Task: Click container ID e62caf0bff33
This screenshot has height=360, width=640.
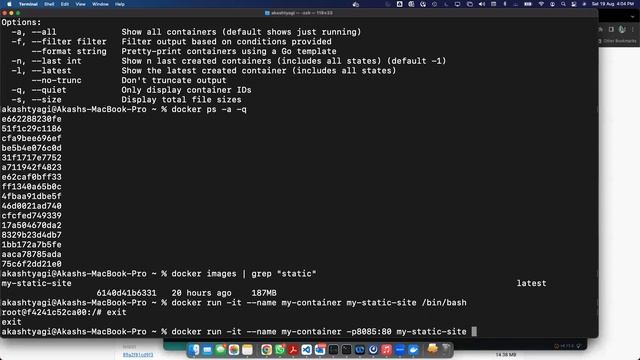Action: (31, 177)
